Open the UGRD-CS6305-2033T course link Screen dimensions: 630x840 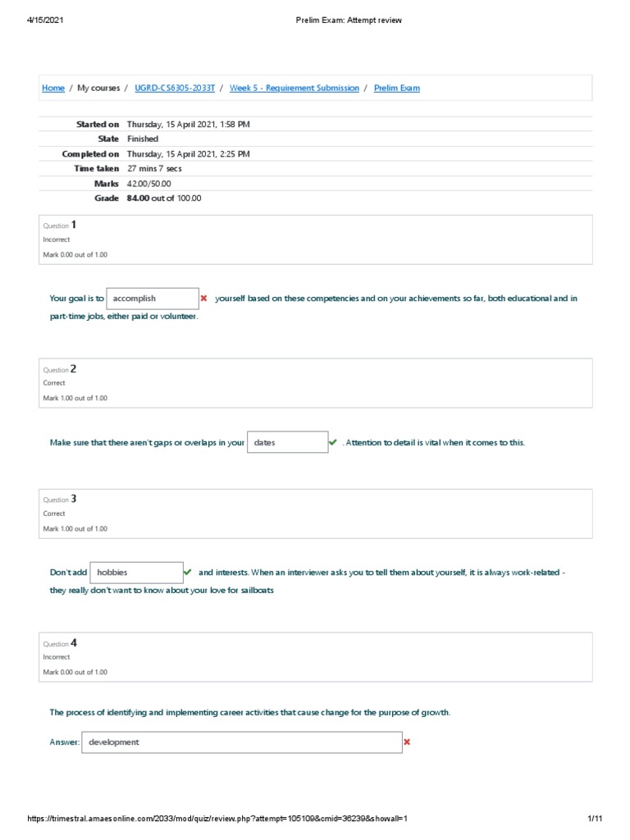(175, 88)
